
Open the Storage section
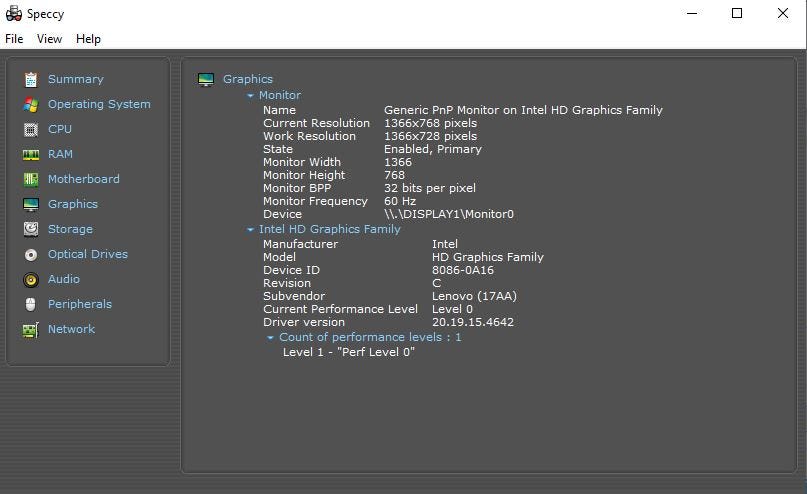coord(71,230)
